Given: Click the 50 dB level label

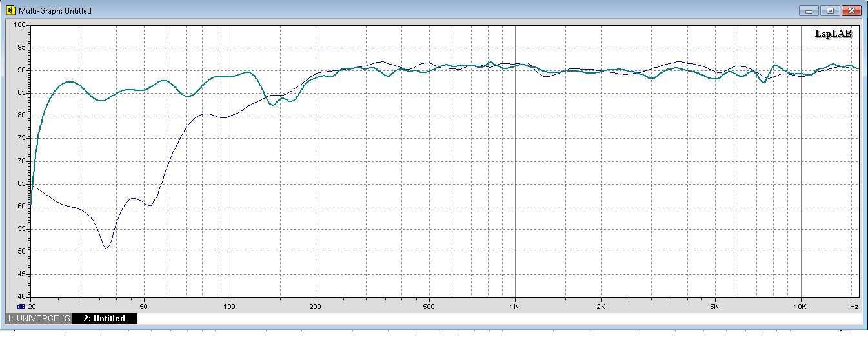Looking at the screenshot, I should pos(21,252).
